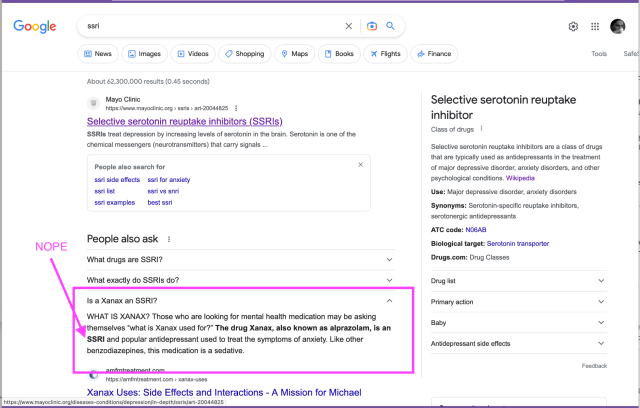The width and height of the screenshot is (640, 408).
Task: Select the Videos filter tab
Action: tap(192, 53)
